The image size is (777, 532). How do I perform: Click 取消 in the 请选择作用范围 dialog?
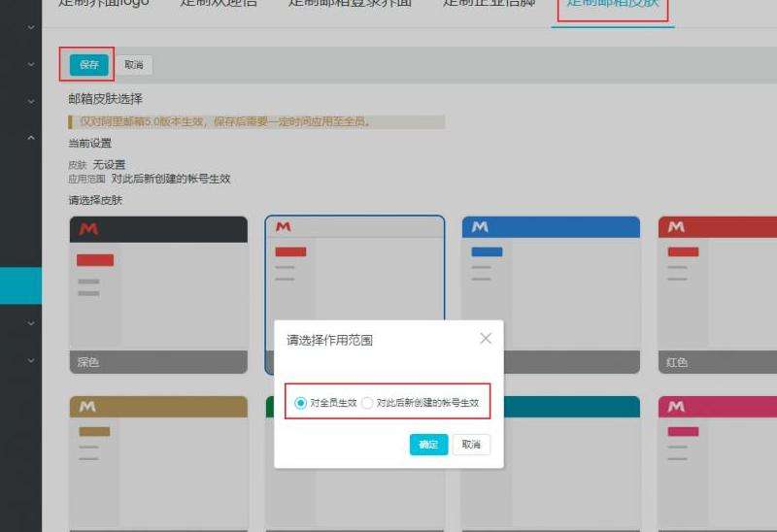click(x=471, y=445)
